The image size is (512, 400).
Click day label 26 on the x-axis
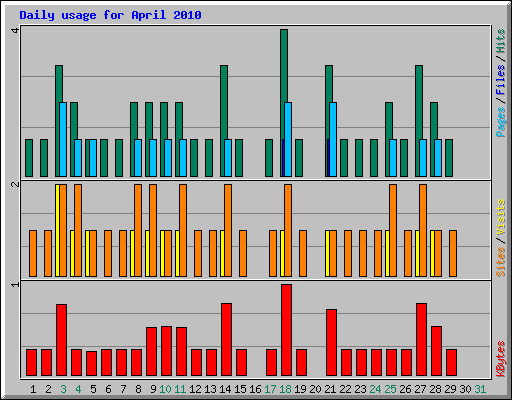pos(405,389)
